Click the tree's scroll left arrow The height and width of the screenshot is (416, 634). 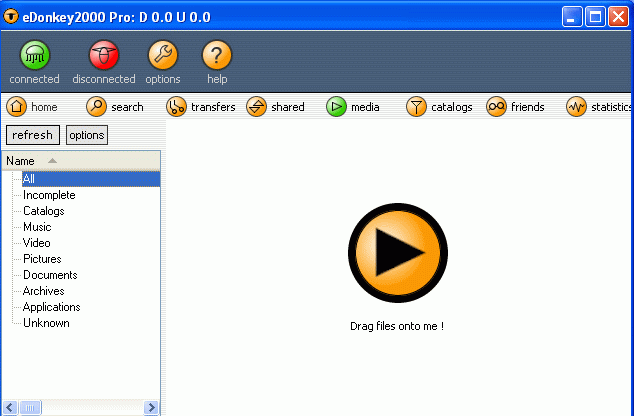[10, 407]
